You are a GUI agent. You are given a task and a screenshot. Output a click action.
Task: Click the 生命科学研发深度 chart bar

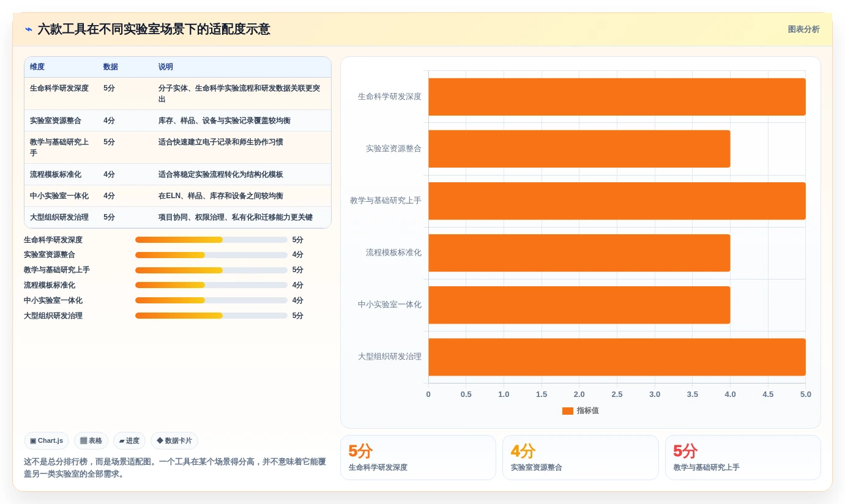617,97
